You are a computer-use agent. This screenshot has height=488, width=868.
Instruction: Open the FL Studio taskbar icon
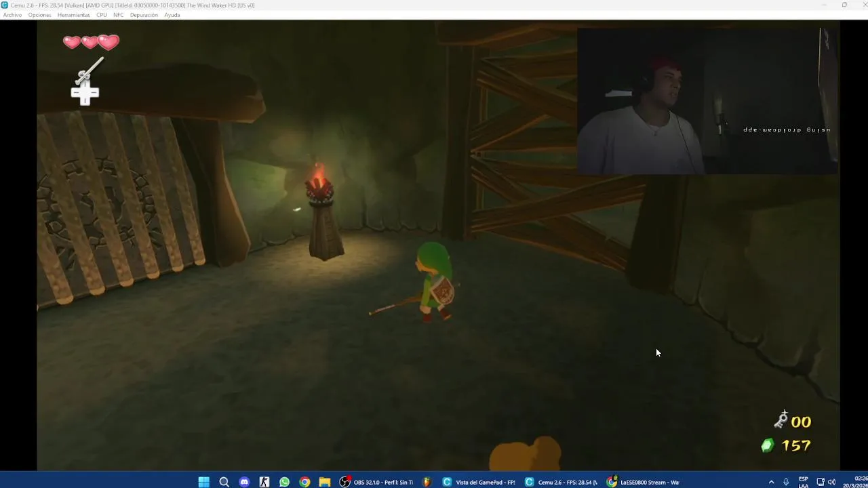(x=427, y=482)
